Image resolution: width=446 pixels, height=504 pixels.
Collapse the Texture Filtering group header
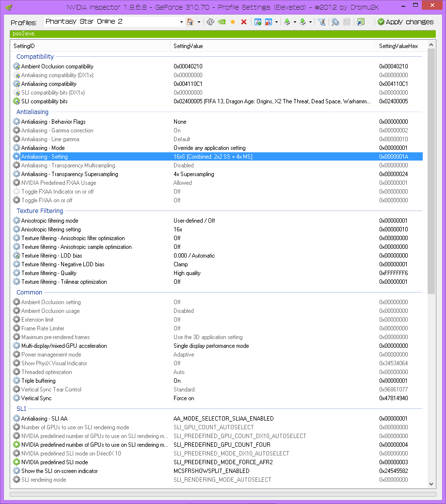tap(40, 211)
